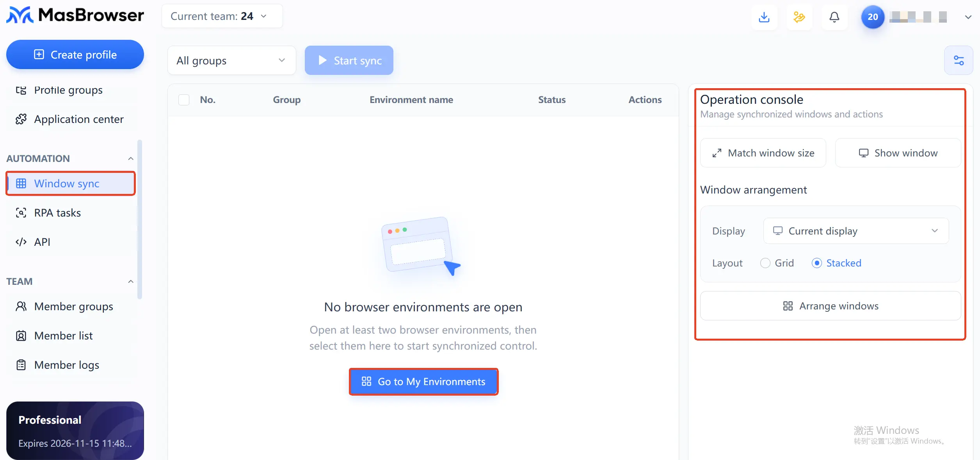Toggle the console settings filter icon
980x460 pixels.
coord(959,60)
